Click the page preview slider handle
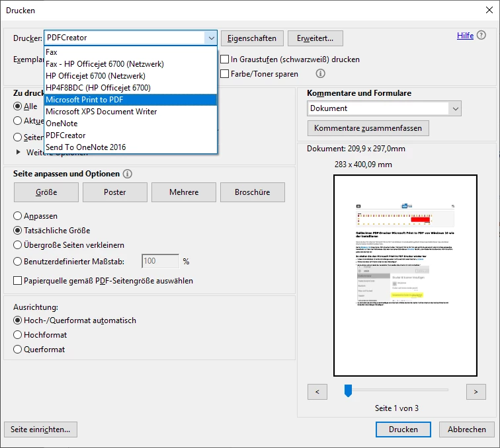This screenshot has width=500, height=448. click(348, 391)
